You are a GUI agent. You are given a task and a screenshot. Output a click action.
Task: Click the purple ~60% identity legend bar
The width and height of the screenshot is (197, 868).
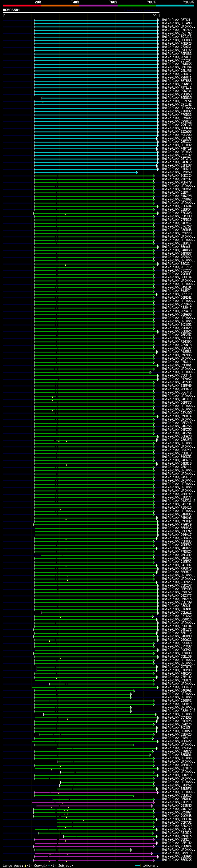pyautogui.click(x=99, y=6)
